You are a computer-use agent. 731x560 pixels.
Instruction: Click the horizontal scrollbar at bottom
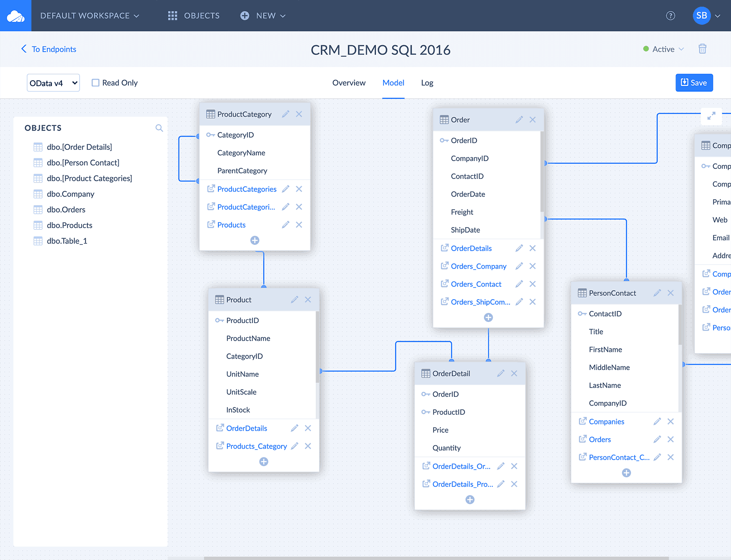coord(435,557)
